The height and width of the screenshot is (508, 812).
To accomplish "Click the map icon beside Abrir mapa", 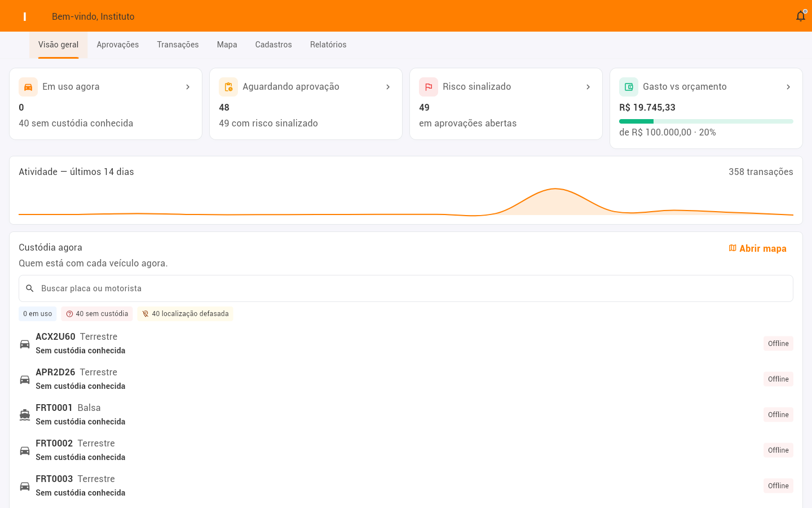I will click(x=732, y=248).
